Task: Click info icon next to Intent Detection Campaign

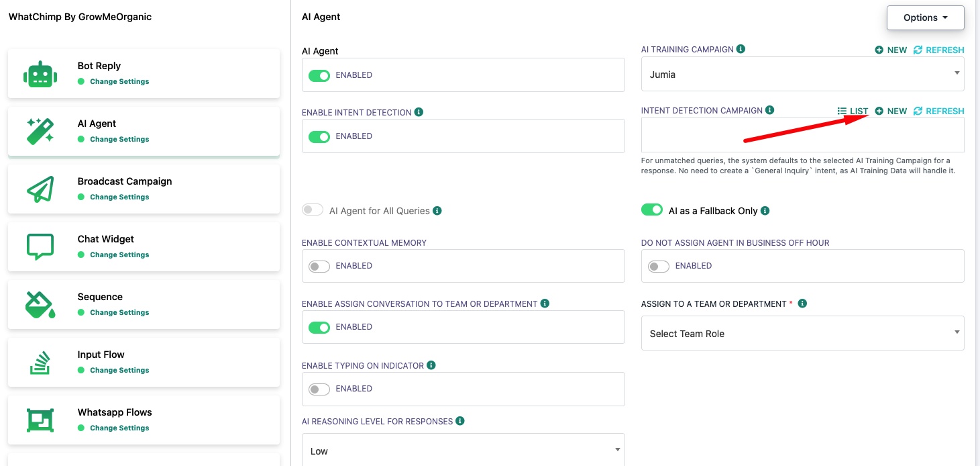Action: click(770, 110)
